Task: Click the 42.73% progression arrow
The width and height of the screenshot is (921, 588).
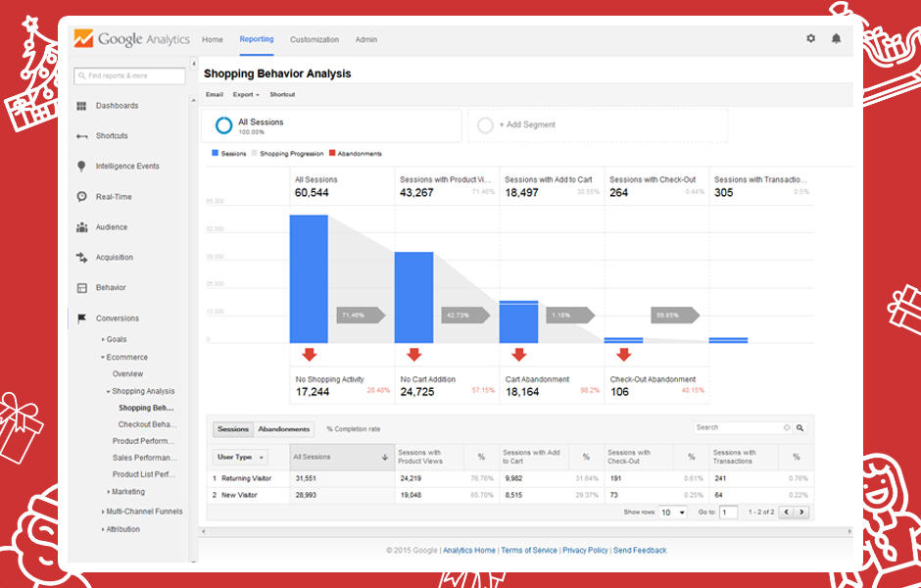Action: (x=465, y=316)
